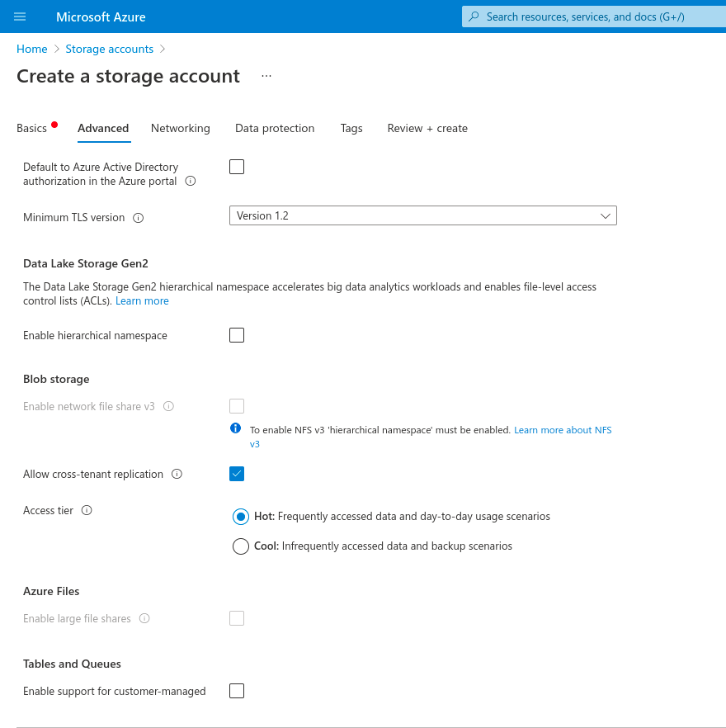Open the Review + create tab
Viewport: 726px width, 728px height.
[427, 128]
